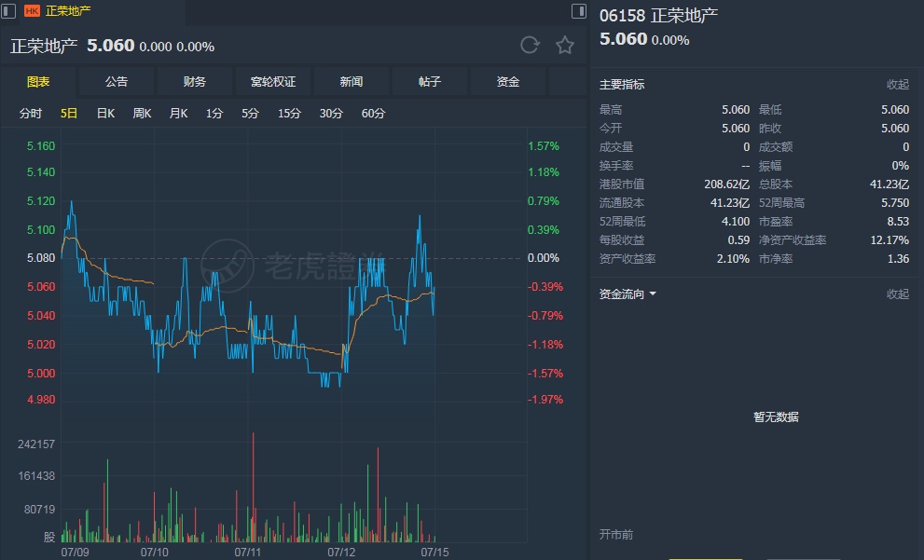Click the 正荣地产 window tab title
Image resolution: width=924 pixels, height=560 pixels.
[x=68, y=10]
